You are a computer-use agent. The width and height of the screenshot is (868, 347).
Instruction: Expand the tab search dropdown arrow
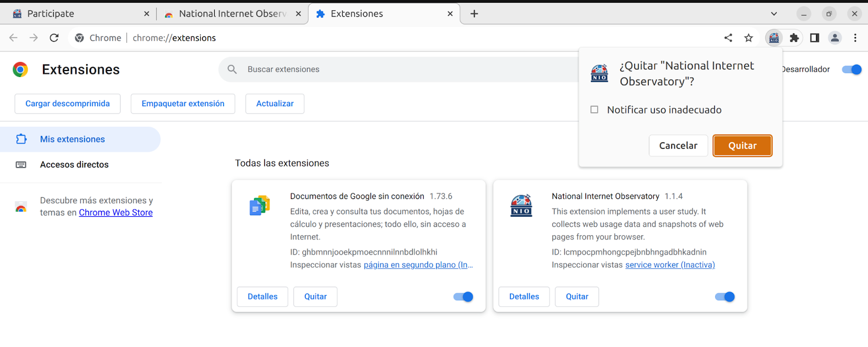(774, 14)
